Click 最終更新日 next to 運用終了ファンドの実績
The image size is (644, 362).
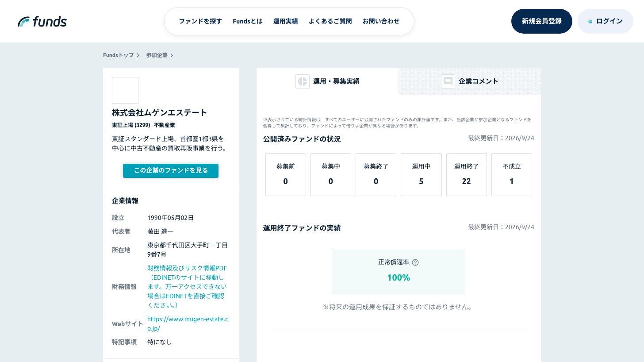click(x=501, y=227)
